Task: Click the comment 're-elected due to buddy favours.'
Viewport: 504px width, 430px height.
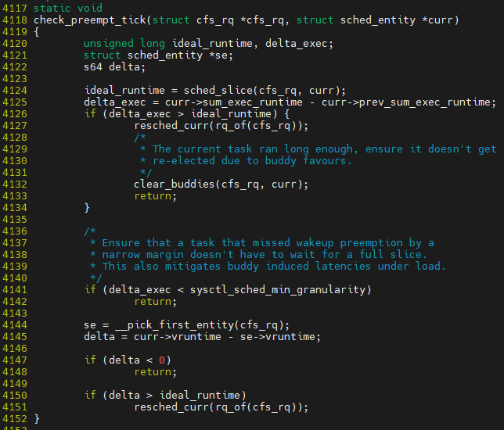Action: pos(252,161)
